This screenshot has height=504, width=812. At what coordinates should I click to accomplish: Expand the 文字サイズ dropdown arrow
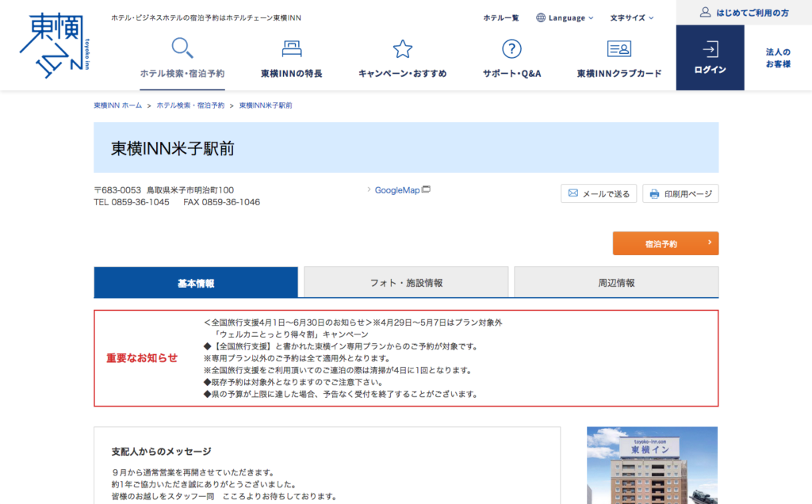tap(651, 17)
